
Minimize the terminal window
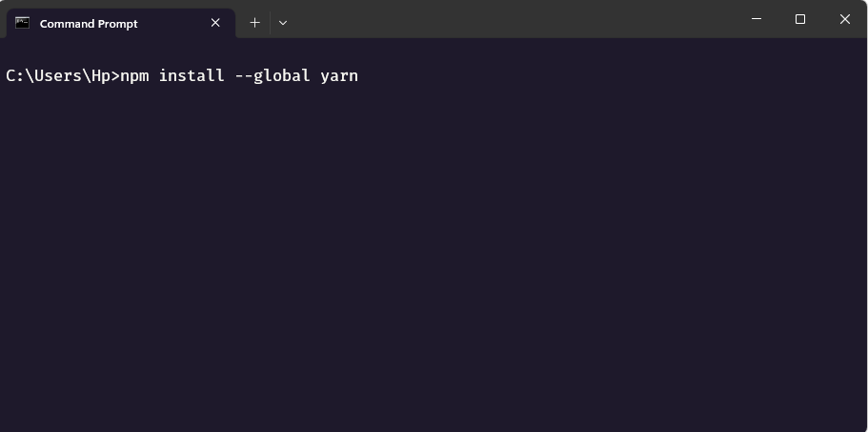[756, 19]
